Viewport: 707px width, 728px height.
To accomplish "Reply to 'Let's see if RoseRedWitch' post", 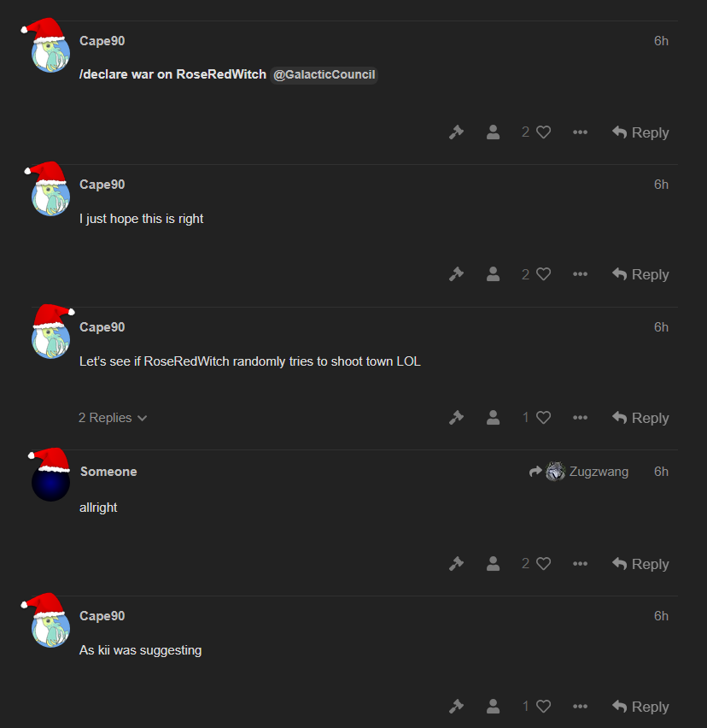I will 640,418.
